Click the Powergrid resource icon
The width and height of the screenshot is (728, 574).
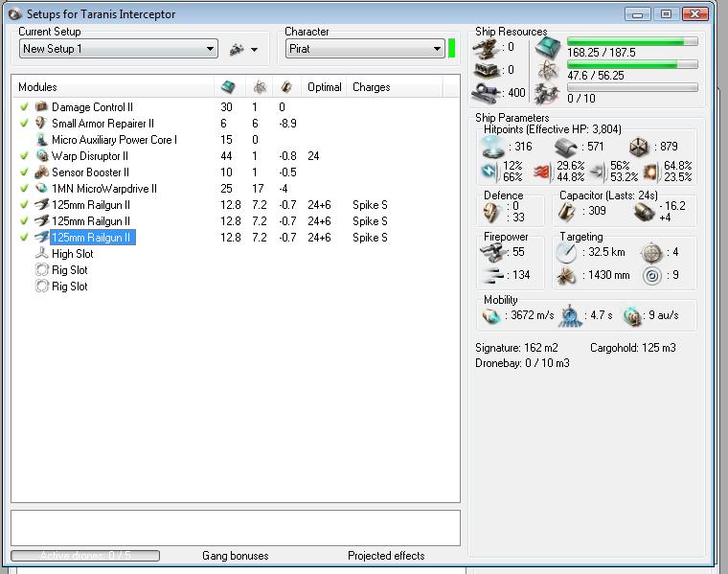pos(548,71)
